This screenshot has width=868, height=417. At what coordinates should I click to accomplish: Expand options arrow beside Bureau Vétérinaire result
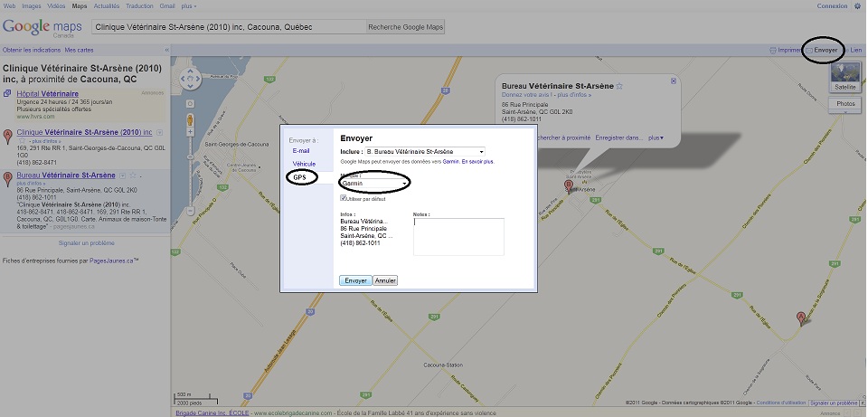pyautogui.click(x=123, y=175)
